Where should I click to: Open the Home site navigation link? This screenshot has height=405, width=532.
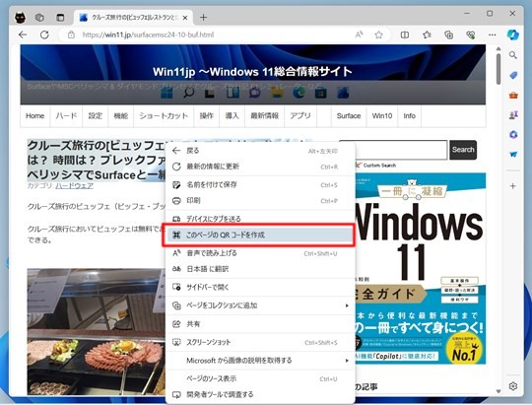34,116
